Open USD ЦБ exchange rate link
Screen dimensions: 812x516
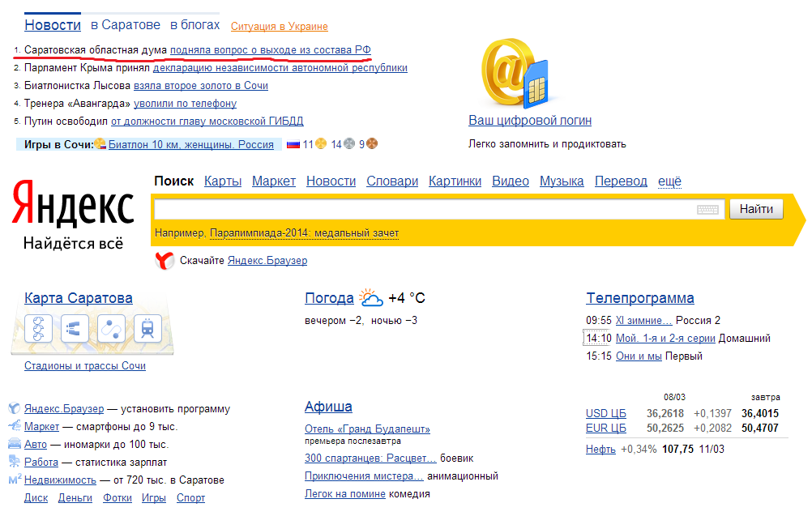click(x=606, y=413)
